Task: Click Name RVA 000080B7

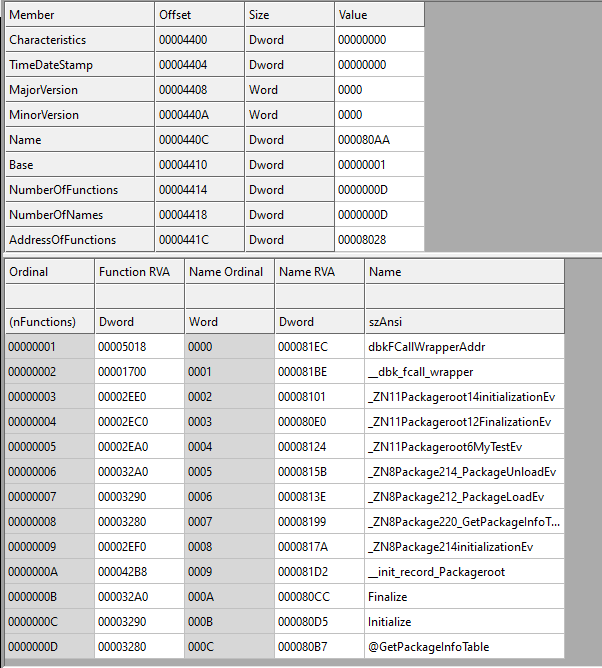Action: coord(320,647)
